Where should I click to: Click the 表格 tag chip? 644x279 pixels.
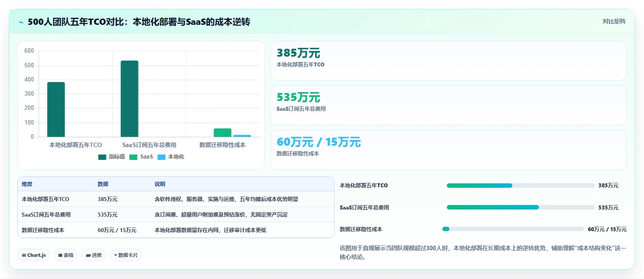[66, 255]
